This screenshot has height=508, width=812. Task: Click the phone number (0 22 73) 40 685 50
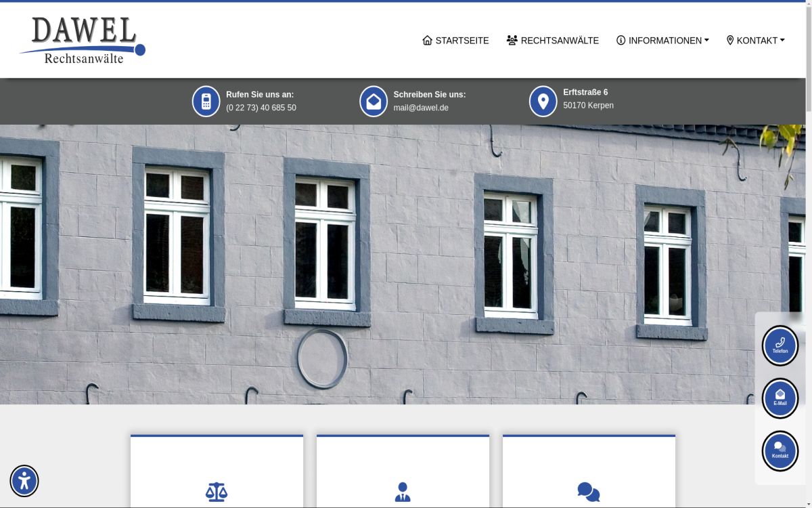[x=261, y=107]
